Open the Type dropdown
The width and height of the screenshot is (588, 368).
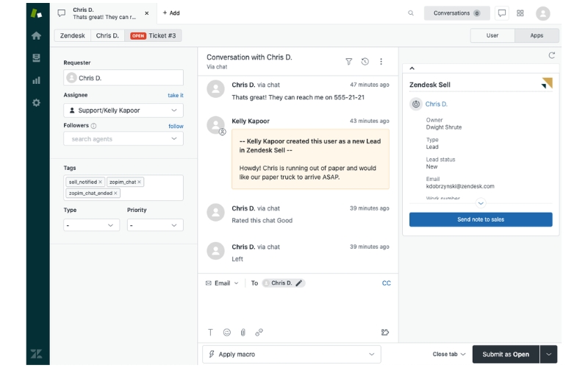(91, 225)
